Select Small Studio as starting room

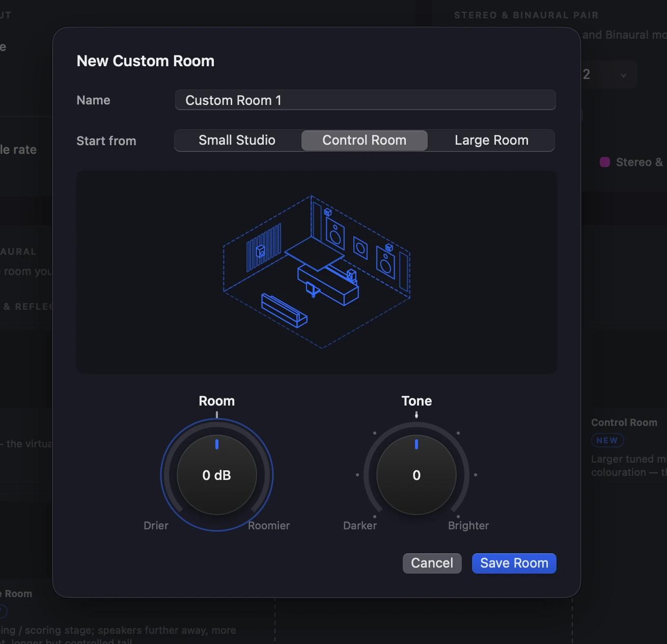point(237,140)
